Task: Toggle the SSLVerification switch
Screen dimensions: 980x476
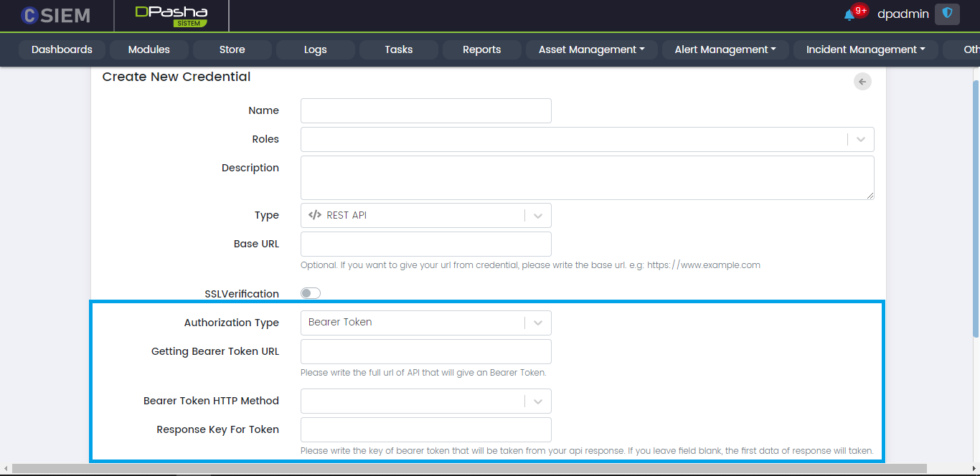Action: [x=311, y=293]
